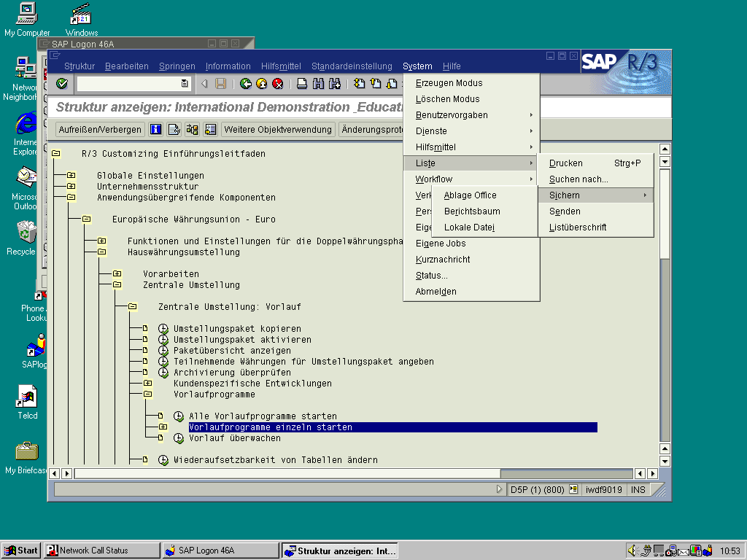
Task: Open the Struktur menu
Action: pos(80,66)
